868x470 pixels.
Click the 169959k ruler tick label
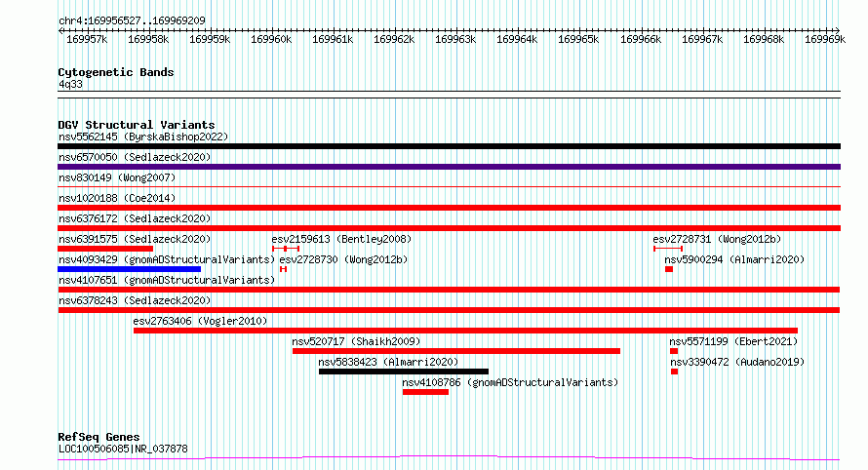click(x=210, y=40)
